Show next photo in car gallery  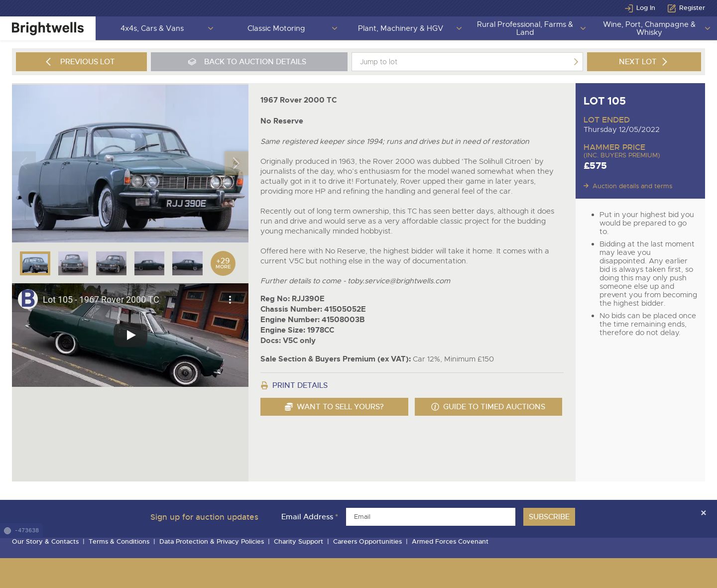click(x=236, y=163)
